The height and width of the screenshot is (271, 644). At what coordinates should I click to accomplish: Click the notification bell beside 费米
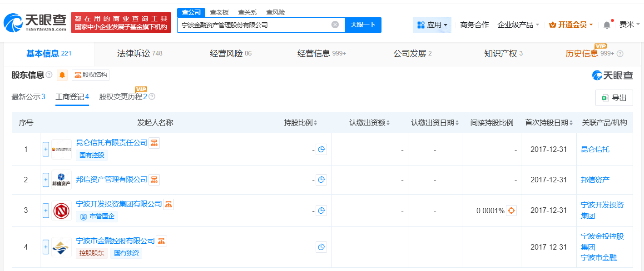[x=606, y=24]
